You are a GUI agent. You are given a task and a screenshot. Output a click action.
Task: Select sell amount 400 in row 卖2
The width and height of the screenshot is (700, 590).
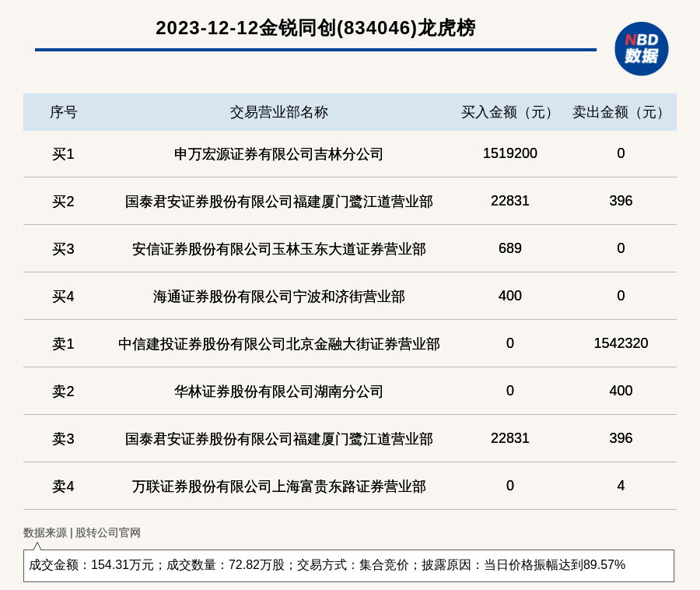(621, 391)
